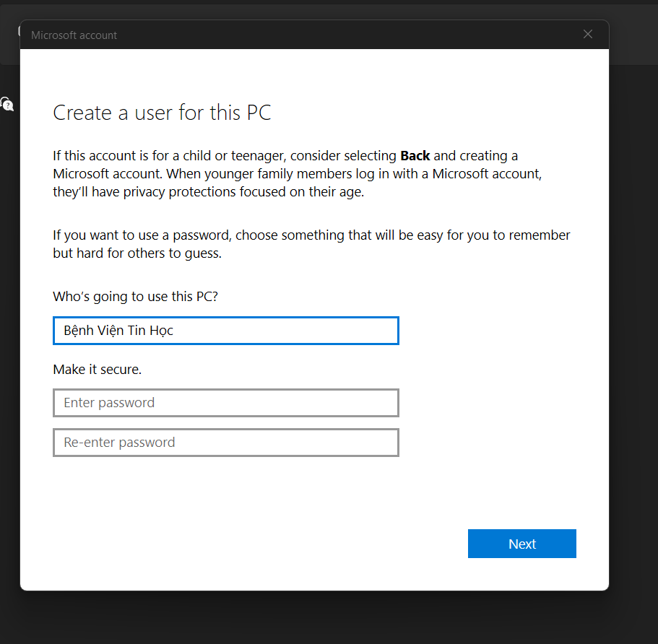This screenshot has width=658, height=644.
Task: Click the Get help icon at left edge
Action: [7, 105]
